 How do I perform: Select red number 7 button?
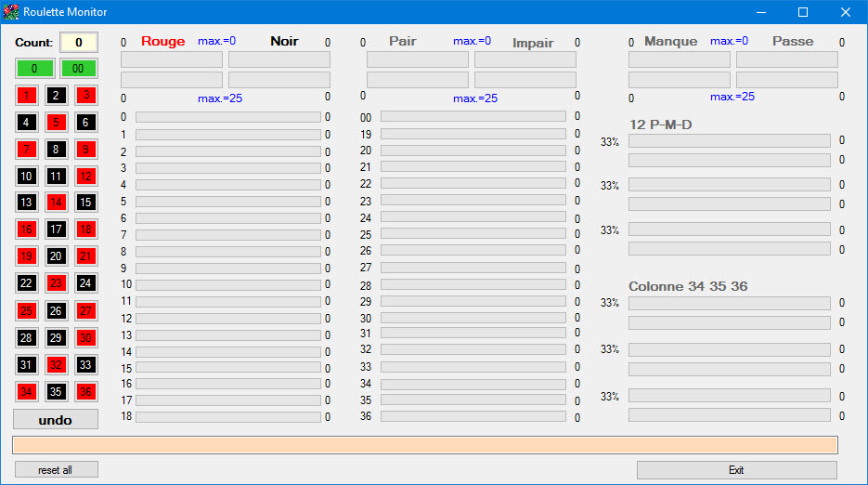26,149
